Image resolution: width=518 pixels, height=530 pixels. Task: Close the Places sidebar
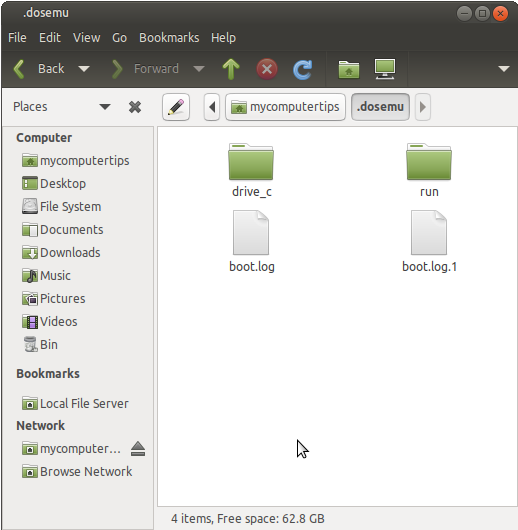tap(135, 107)
